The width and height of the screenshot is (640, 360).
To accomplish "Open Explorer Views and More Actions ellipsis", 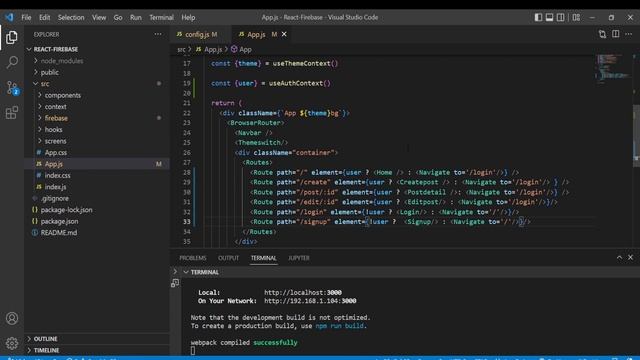I will click(x=158, y=34).
